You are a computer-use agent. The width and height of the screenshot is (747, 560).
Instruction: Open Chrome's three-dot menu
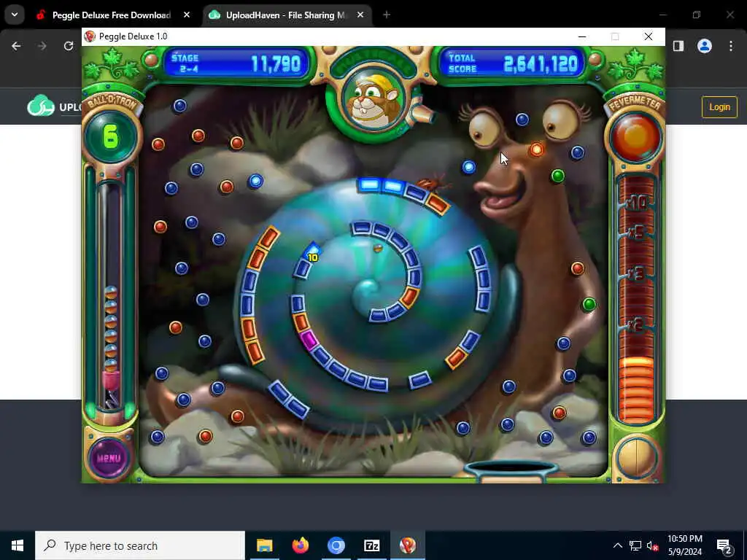tap(730, 46)
